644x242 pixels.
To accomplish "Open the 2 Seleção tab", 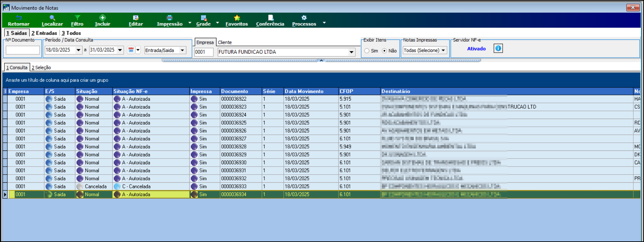I will [41, 67].
